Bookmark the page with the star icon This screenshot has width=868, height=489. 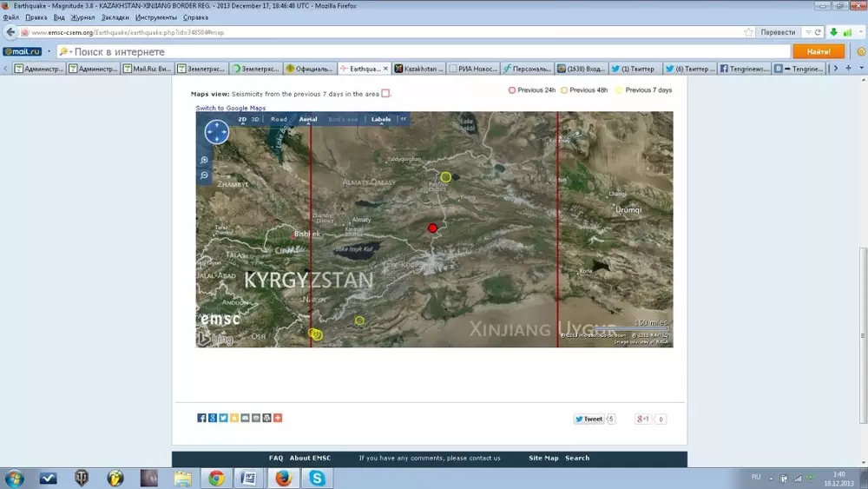pos(748,32)
